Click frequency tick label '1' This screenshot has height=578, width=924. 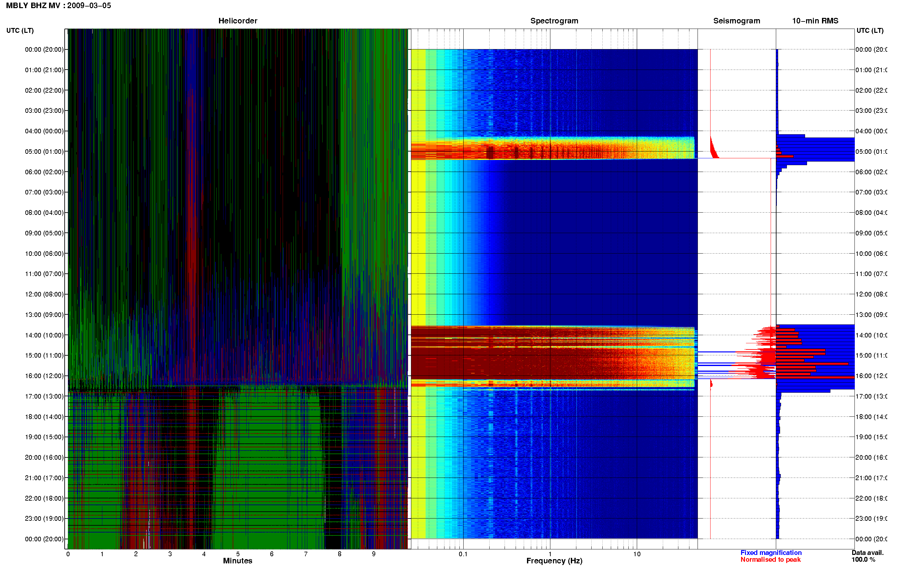(550, 554)
